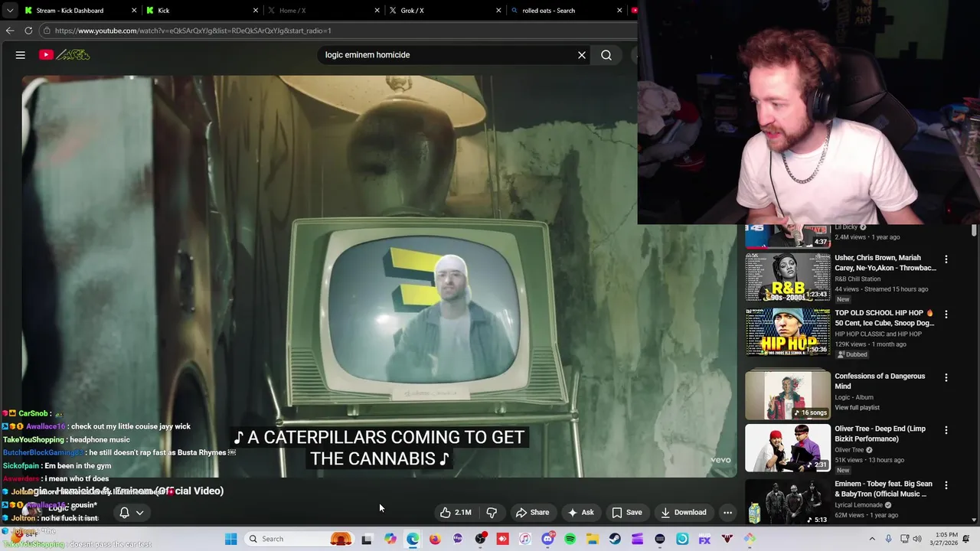Open microphone tray icon
The height and width of the screenshot is (551, 980).
click(888, 539)
